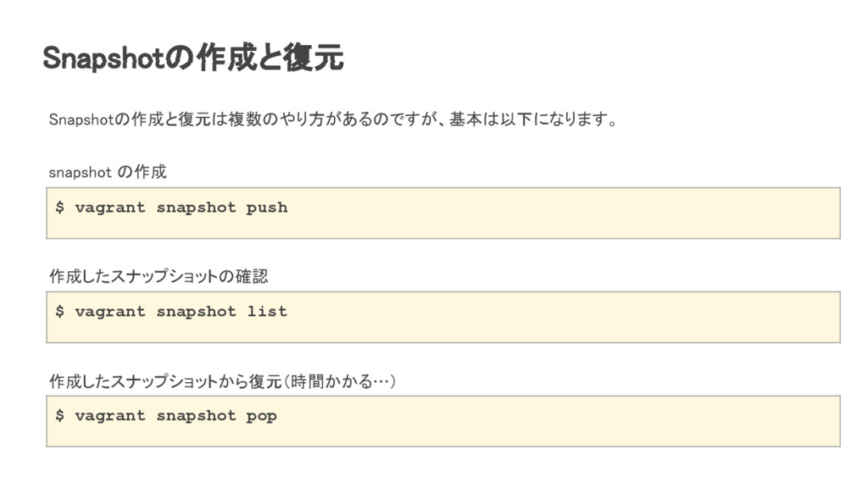Click label 作成したスナップショットから復元
Viewport: 868px width, 488px height.
click(165, 381)
